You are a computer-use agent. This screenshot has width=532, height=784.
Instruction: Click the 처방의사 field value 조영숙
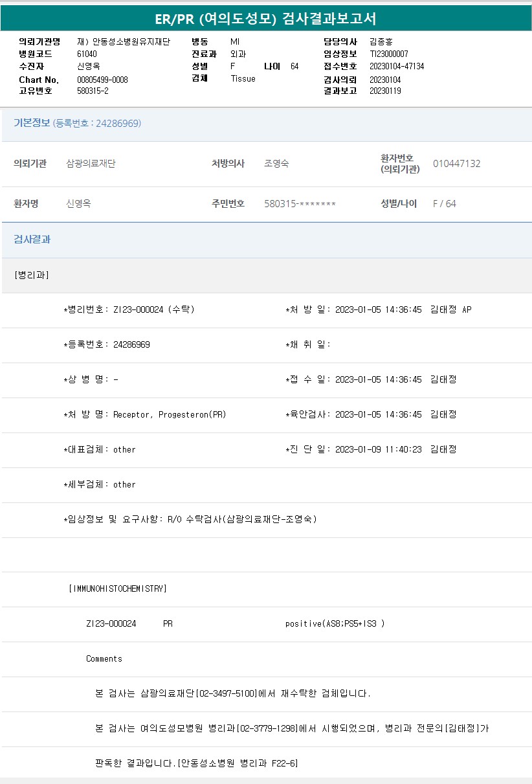[276, 164]
